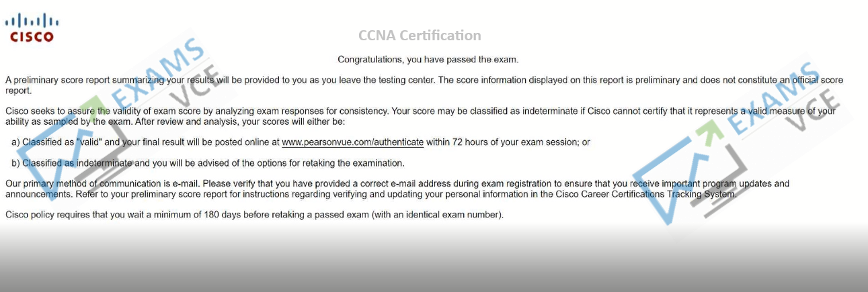Screen dimensions: 868x292
Task: Click the red CISCO wordmark
Action: coord(32,38)
